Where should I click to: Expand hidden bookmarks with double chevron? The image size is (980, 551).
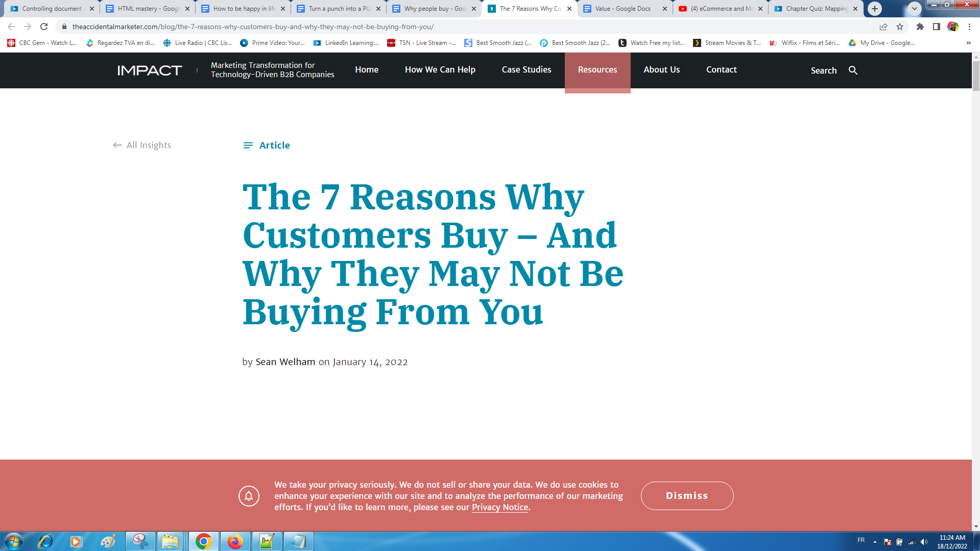coord(968,43)
